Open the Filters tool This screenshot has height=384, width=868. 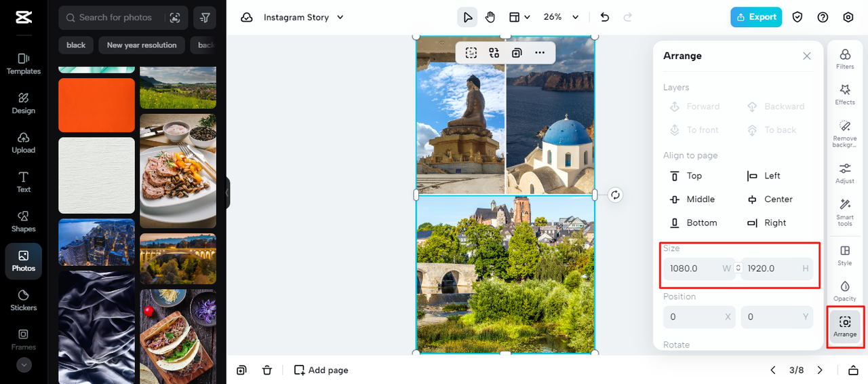point(845,59)
